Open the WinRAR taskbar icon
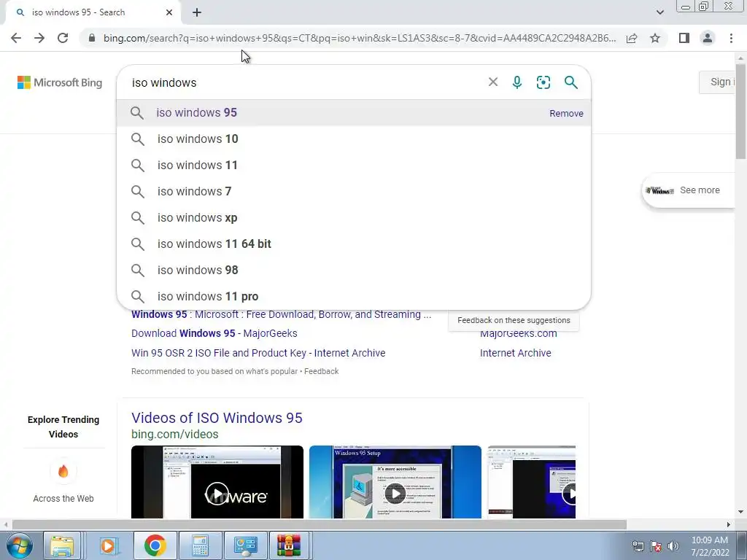 coord(289,545)
